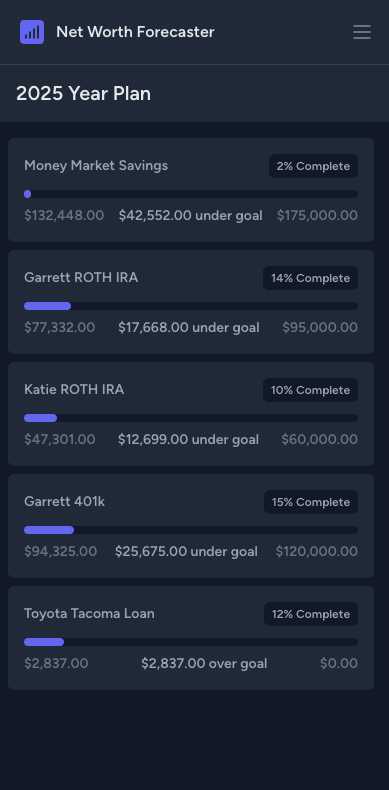Select the Garrett 401k account title
389x790 pixels.
(64, 501)
